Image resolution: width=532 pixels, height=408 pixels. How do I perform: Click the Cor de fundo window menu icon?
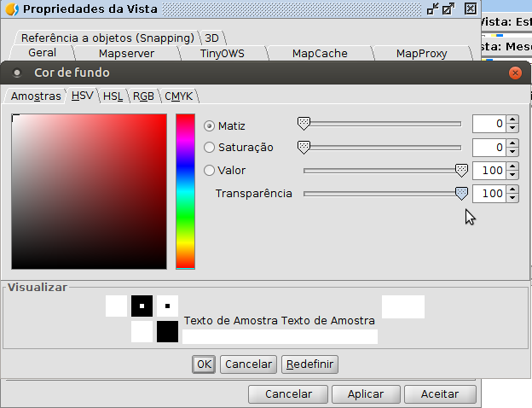(16, 73)
